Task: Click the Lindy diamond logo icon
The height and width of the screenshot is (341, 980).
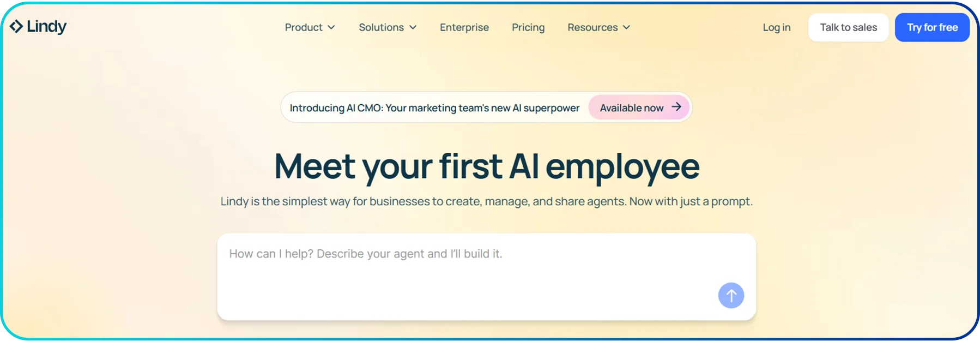Action: point(15,26)
